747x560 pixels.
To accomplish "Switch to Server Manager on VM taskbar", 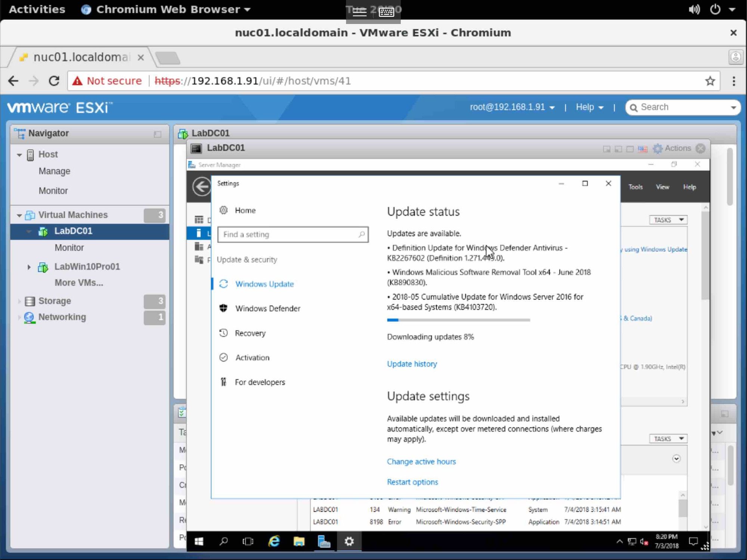I will pyautogui.click(x=324, y=541).
